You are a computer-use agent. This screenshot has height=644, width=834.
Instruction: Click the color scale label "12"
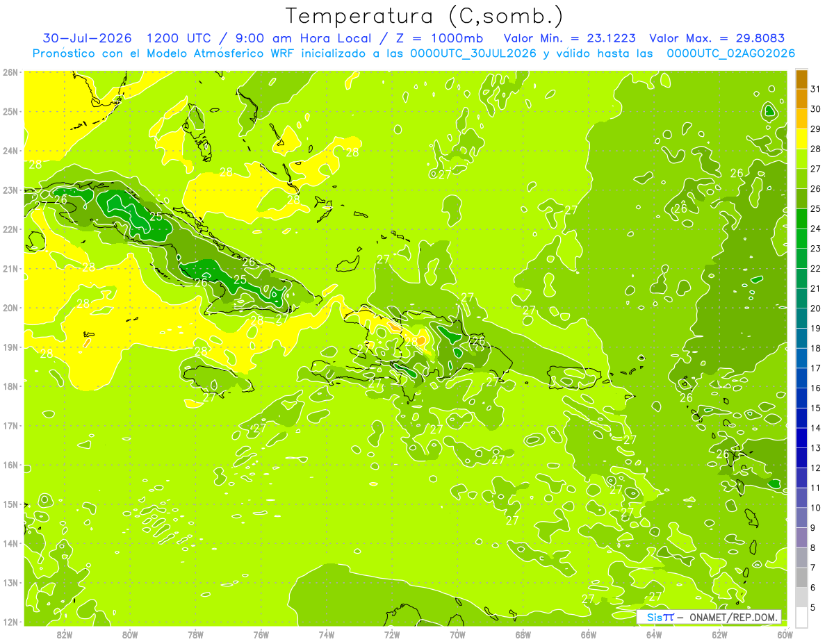pos(816,468)
